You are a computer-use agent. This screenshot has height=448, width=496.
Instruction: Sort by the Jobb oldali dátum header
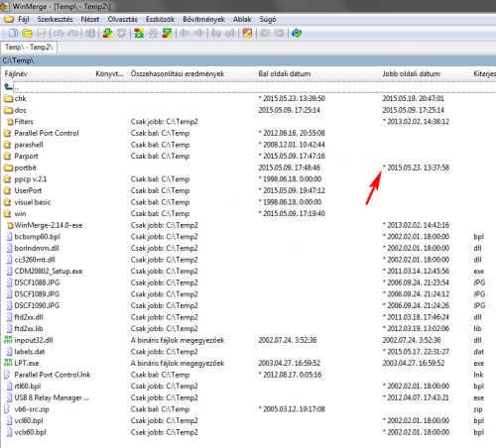pos(424,73)
